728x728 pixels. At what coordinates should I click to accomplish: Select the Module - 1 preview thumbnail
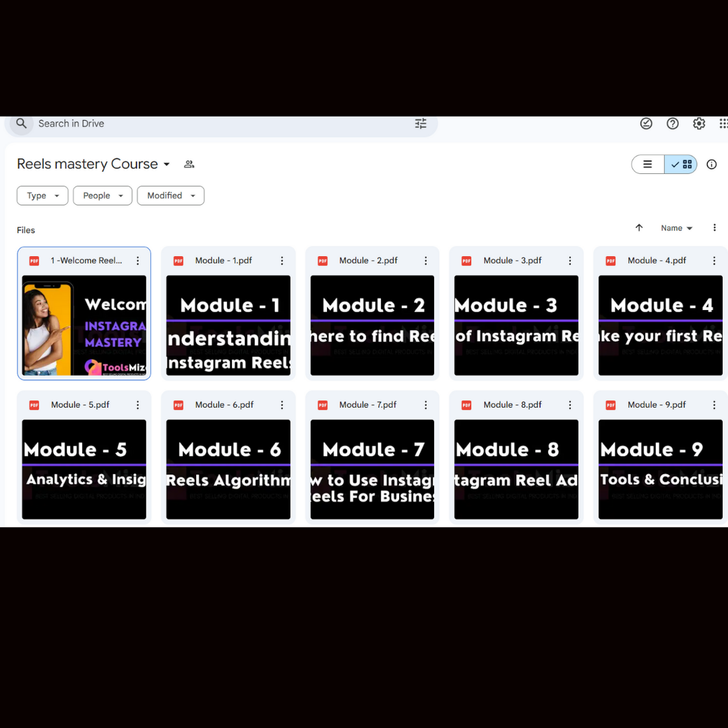click(x=229, y=326)
